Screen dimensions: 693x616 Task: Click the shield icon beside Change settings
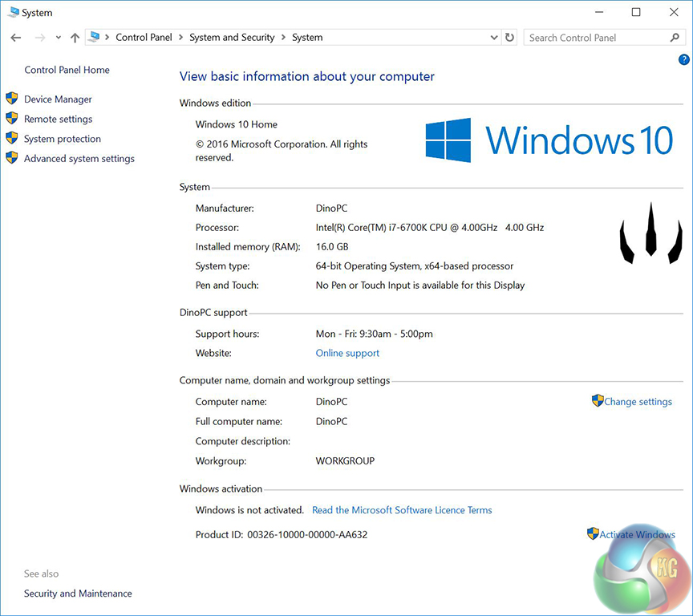coord(598,400)
